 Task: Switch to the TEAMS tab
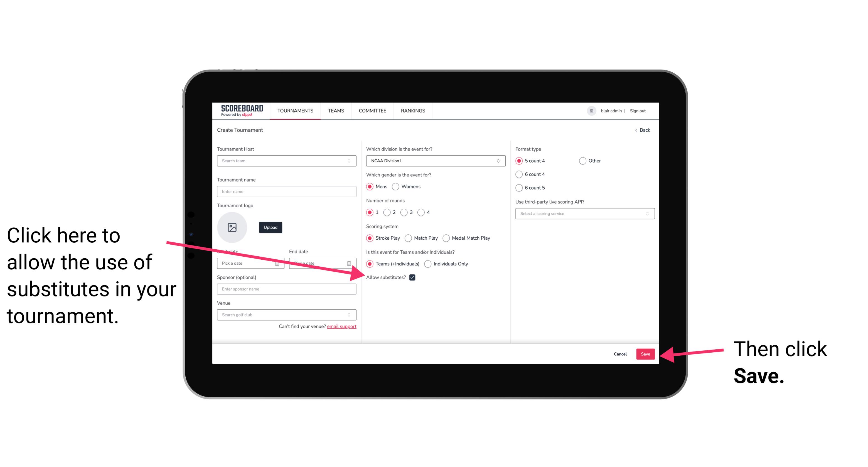click(x=336, y=110)
